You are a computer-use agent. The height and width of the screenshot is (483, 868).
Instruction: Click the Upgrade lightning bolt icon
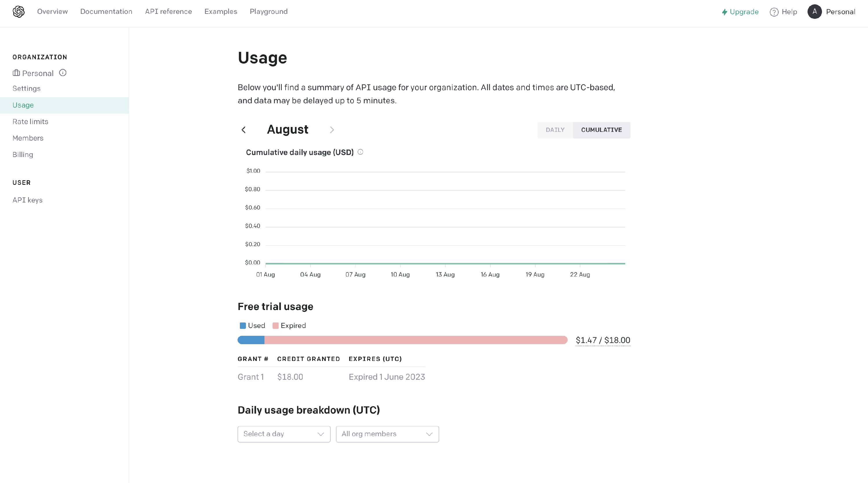(724, 12)
